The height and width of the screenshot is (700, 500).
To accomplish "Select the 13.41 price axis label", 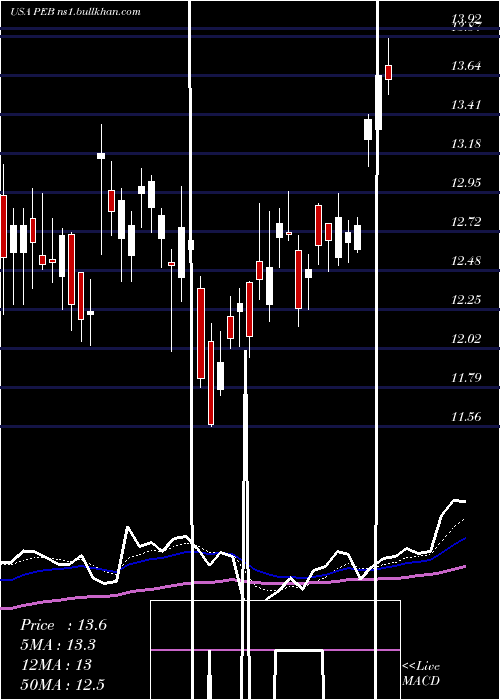I will coord(467,105).
